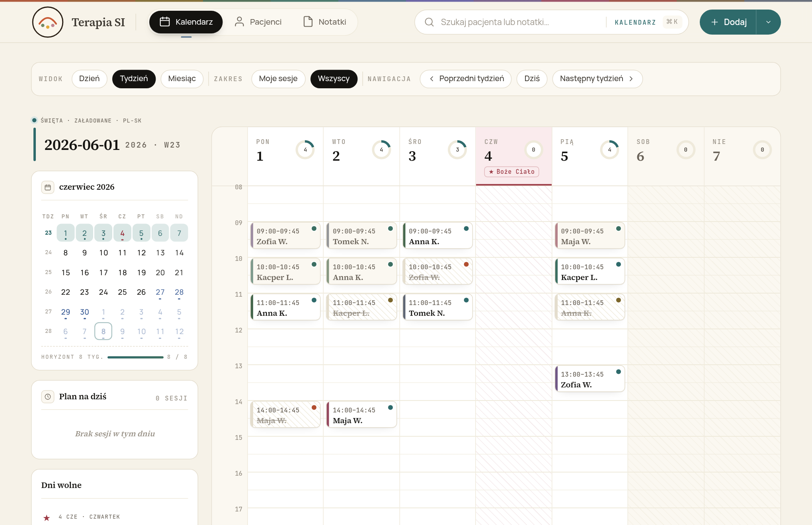Click the Horyzont 8 tyg. progress bar

click(135, 357)
